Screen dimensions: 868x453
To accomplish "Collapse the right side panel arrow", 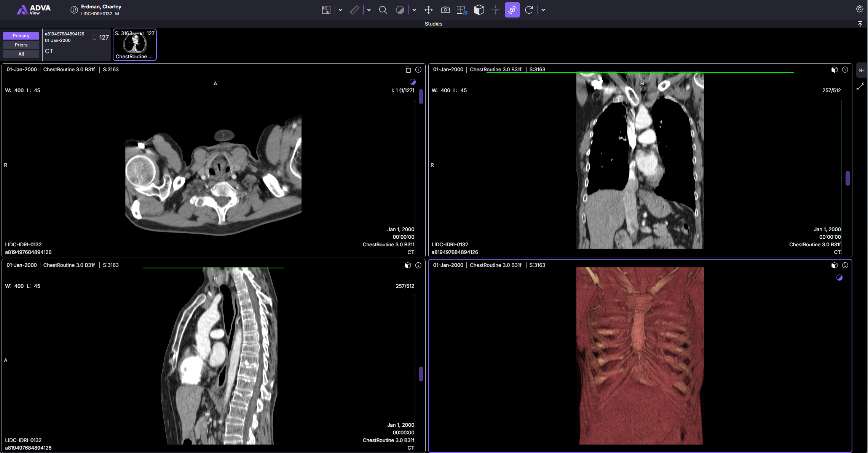I will [x=862, y=70].
